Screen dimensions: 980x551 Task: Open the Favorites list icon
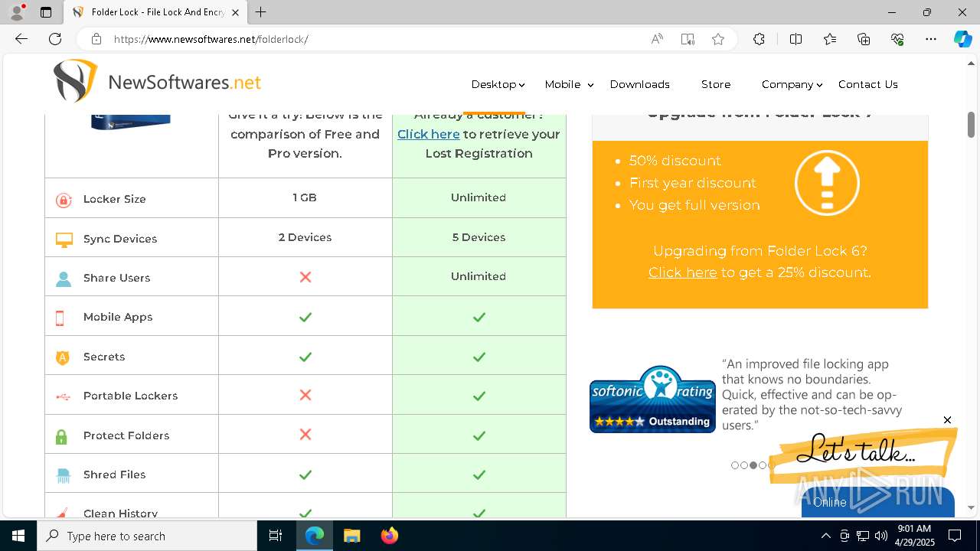pyautogui.click(x=830, y=39)
